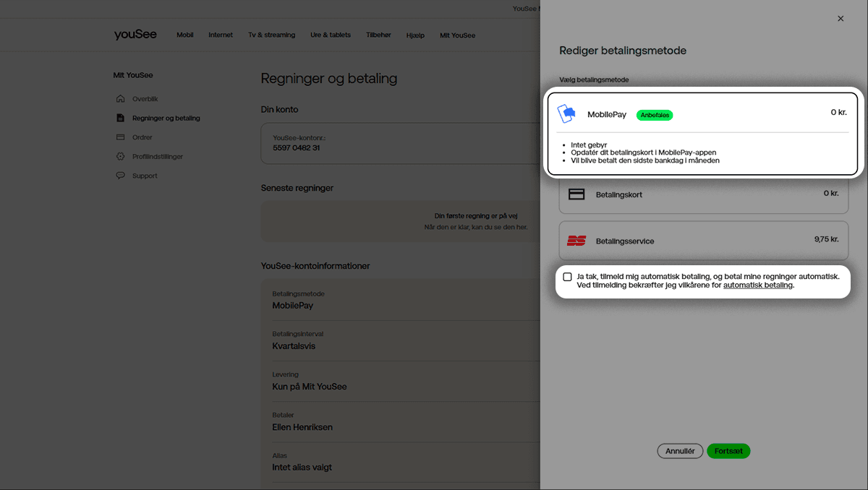
Task: Open the Mobil menu in navigation
Action: (x=185, y=35)
